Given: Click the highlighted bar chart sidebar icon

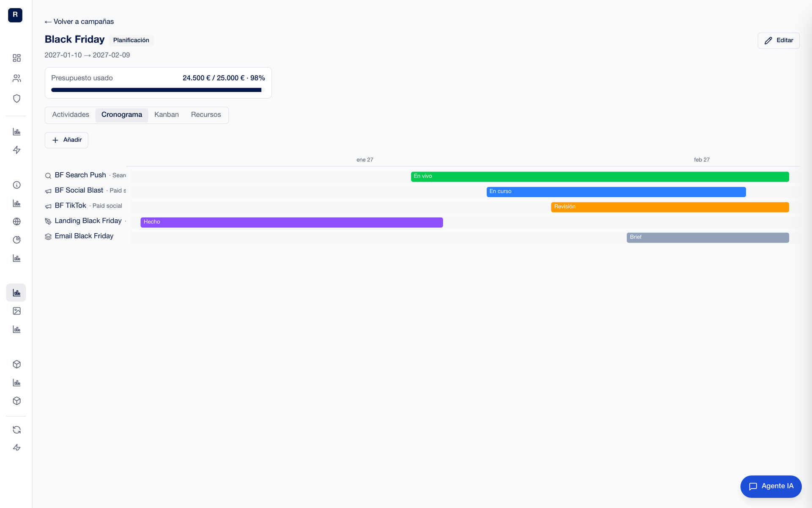Looking at the screenshot, I should click(16, 293).
